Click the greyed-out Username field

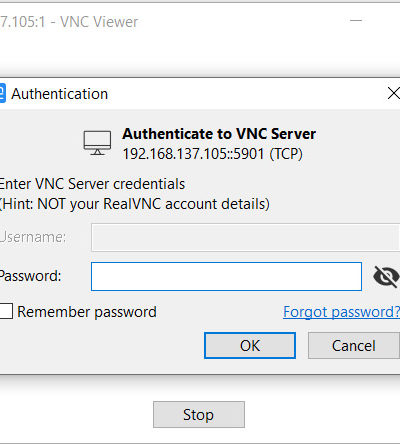pyautogui.click(x=245, y=237)
